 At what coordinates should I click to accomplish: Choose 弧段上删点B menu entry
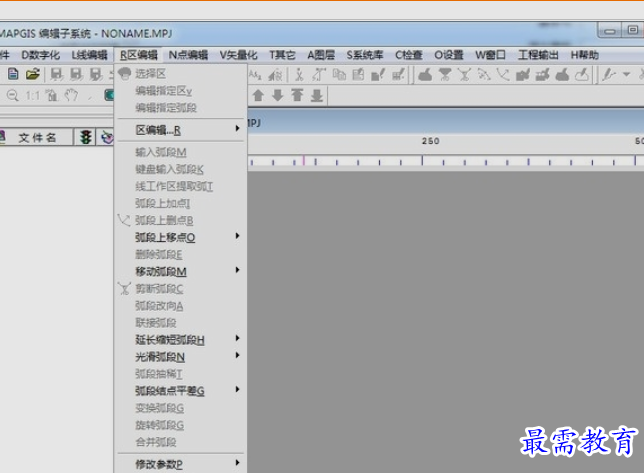pyautogui.click(x=181, y=220)
